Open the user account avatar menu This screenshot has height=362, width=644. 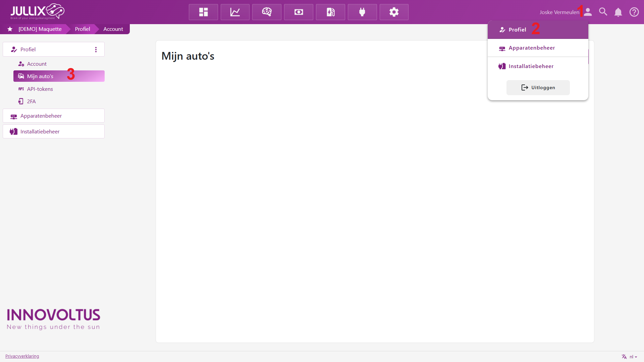588,12
